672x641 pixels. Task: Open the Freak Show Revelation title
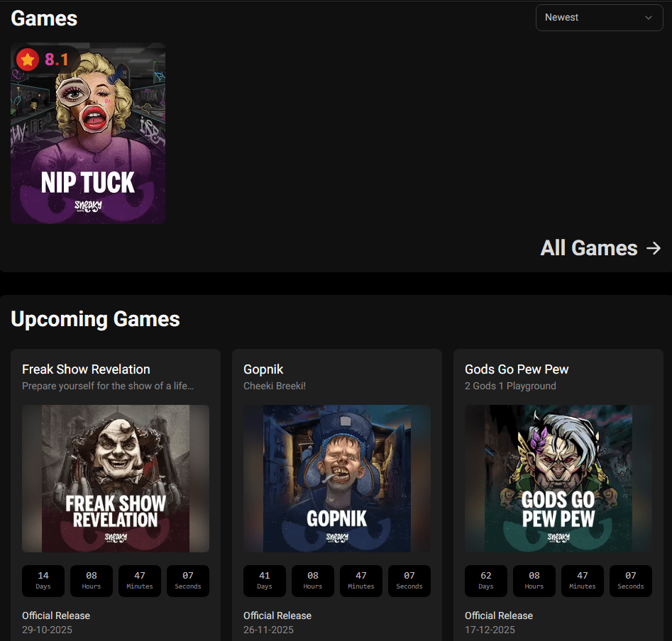click(86, 369)
